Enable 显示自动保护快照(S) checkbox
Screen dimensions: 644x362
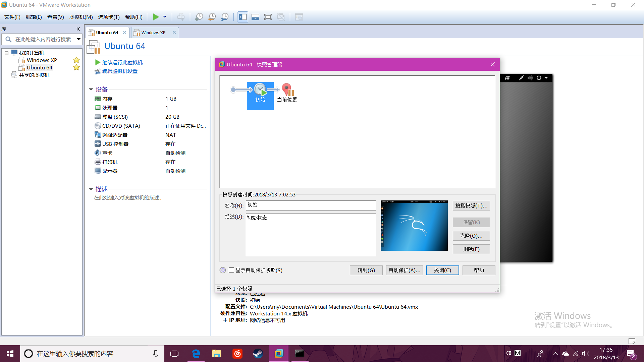click(x=231, y=270)
